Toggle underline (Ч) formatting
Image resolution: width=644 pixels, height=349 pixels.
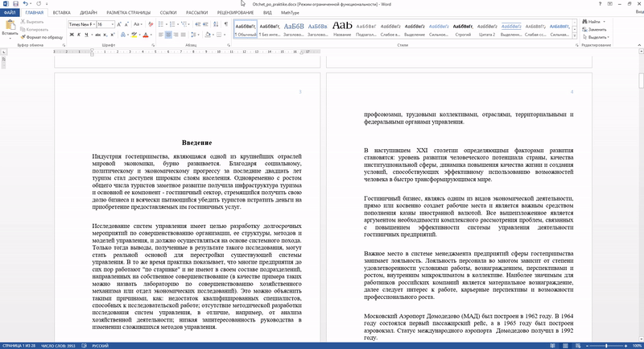coord(86,35)
